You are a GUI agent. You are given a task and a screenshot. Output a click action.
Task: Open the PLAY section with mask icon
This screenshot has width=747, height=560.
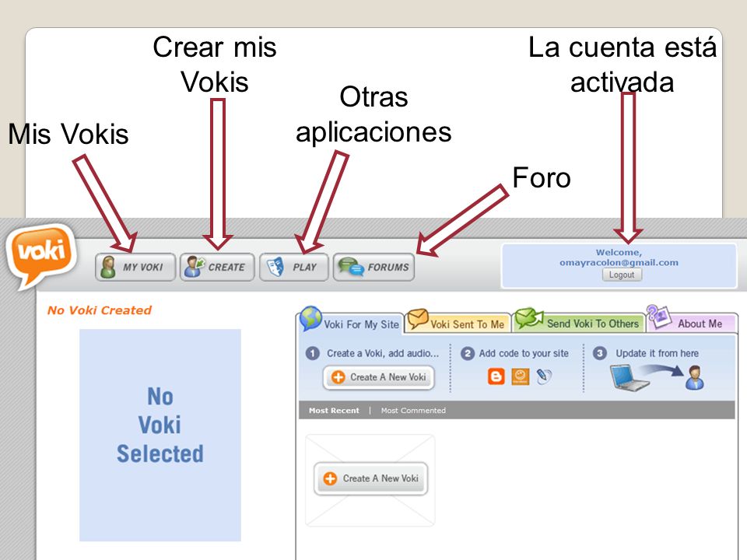pyautogui.click(x=294, y=267)
